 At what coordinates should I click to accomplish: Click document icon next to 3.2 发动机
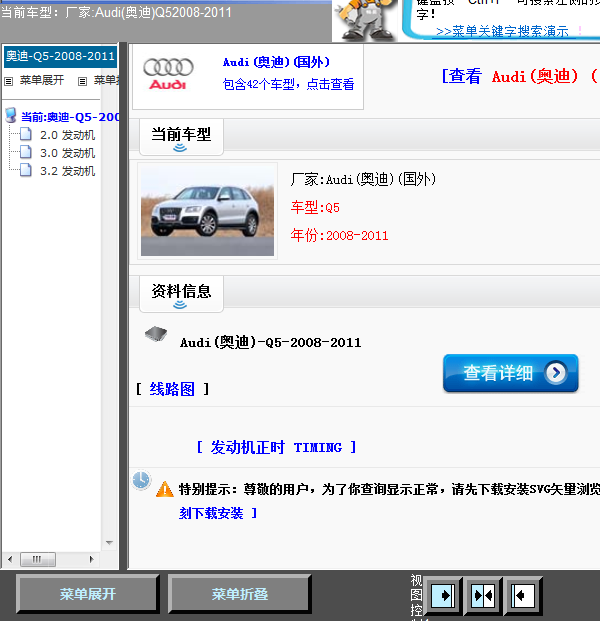[x=26, y=170]
